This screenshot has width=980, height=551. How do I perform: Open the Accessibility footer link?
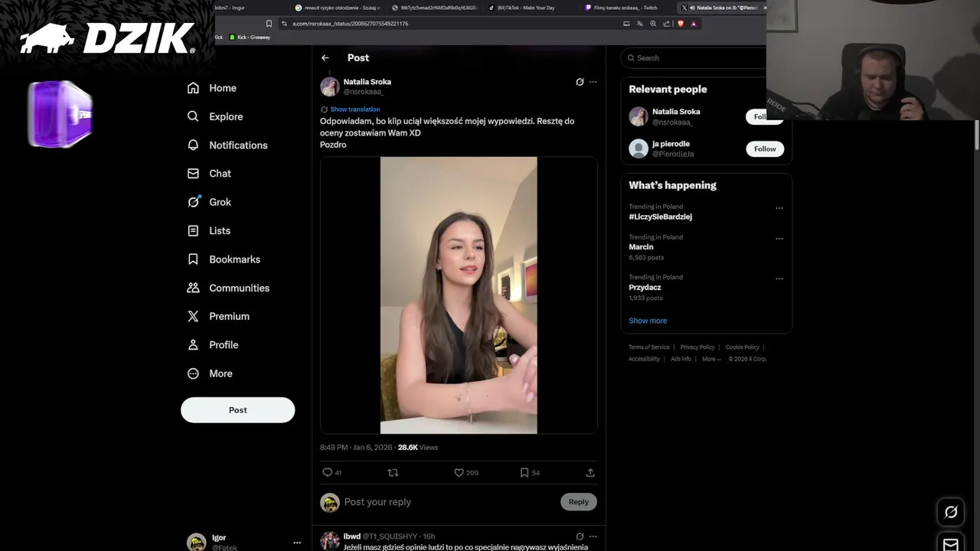[x=644, y=359]
